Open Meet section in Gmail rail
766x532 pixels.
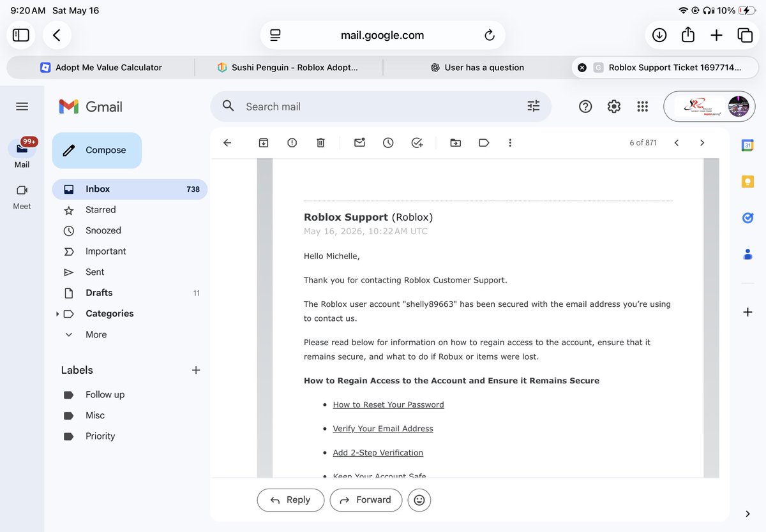click(x=22, y=196)
